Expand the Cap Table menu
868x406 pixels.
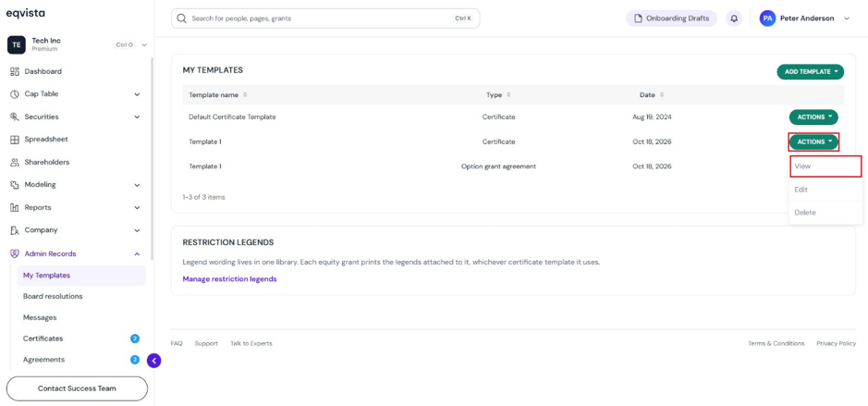coord(138,94)
